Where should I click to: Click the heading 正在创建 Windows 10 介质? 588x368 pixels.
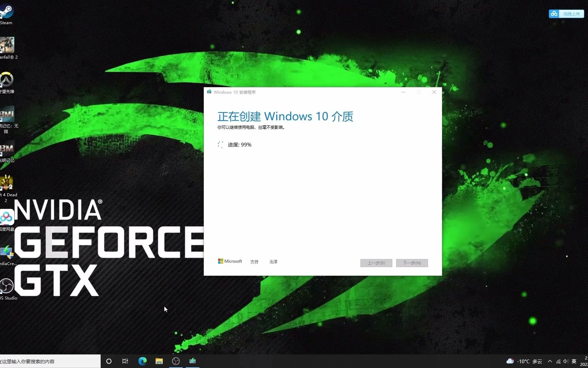pos(285,117)
